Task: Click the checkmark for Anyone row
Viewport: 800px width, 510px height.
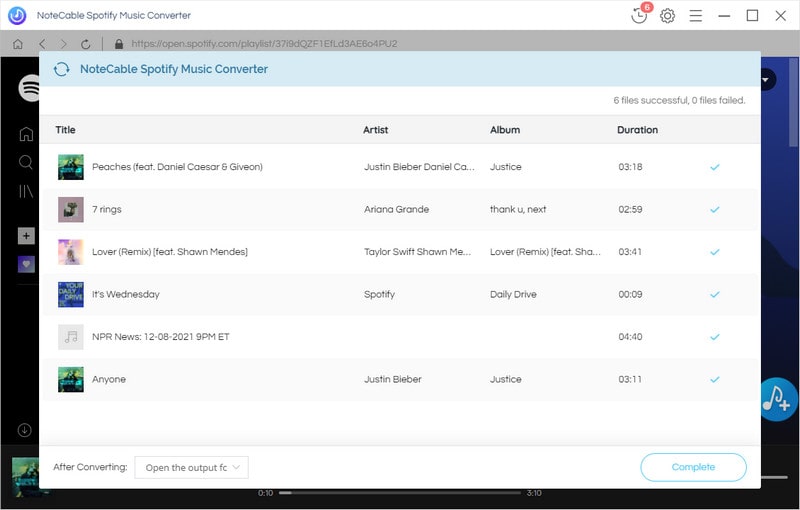Action: 715,379
